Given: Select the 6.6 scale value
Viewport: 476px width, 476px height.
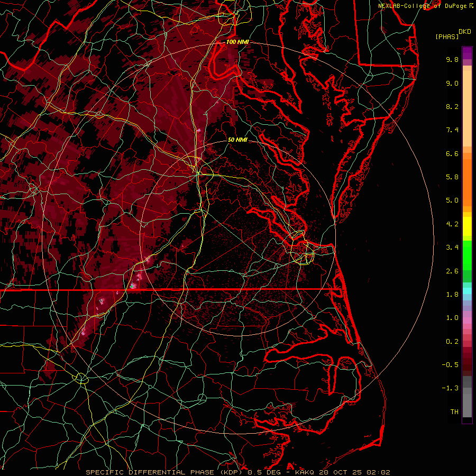Looking at the screenshot, I should point(452,153).
